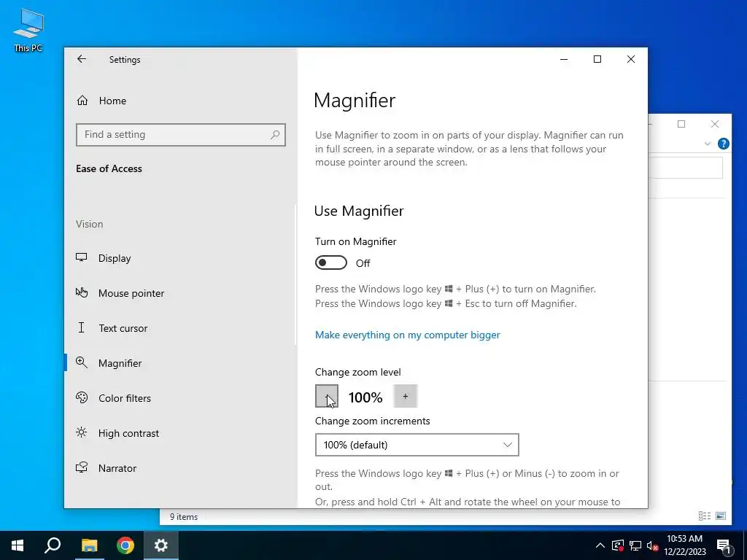Click the 9 items status bar text

pyautogui.click(x=183, y=517)
